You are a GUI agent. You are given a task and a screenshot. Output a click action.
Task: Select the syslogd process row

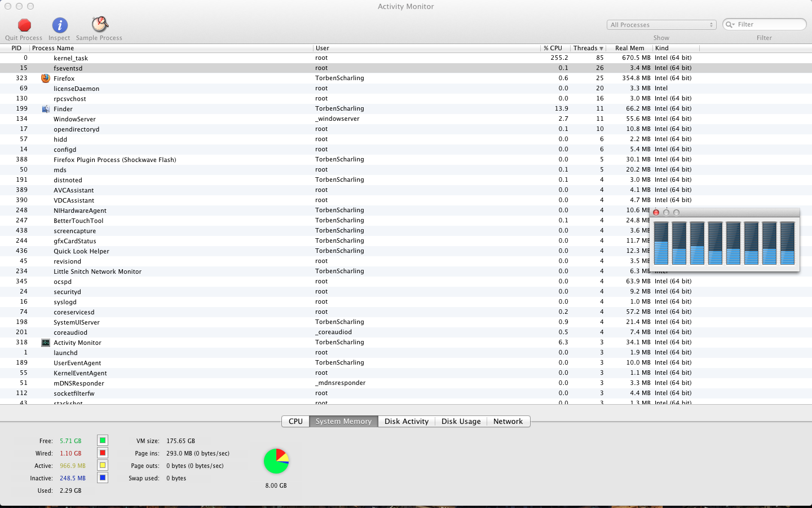(406, 301)
